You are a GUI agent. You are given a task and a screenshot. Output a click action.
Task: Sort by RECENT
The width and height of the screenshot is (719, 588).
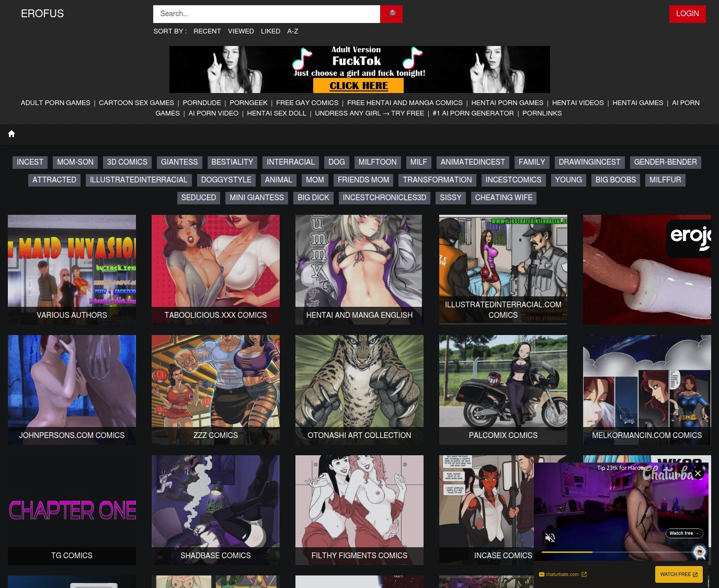click(x=207, y=31)
